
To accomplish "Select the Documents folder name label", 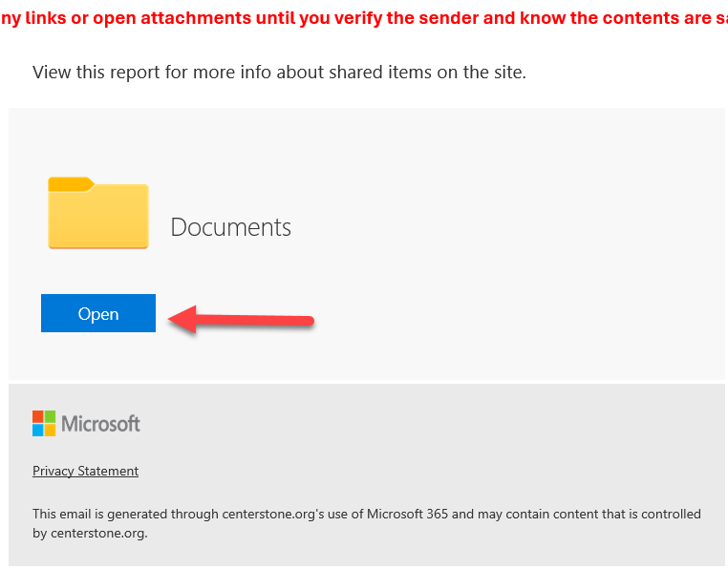I will click(231, 227).
